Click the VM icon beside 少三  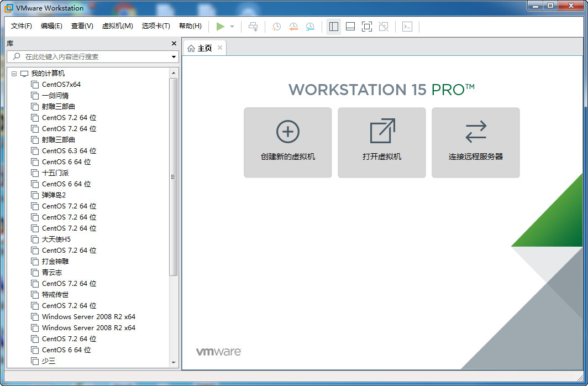pyautogui.click(x=35, y=361)
